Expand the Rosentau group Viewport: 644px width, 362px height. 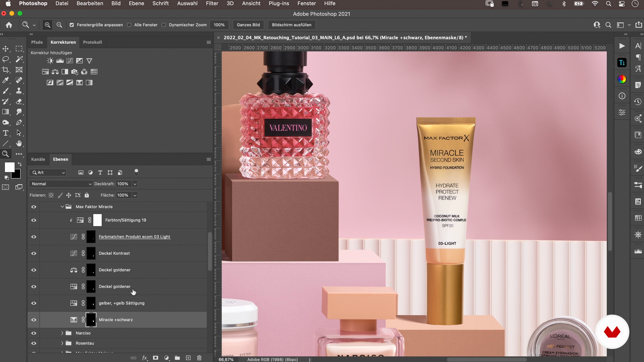coord(62,343)
